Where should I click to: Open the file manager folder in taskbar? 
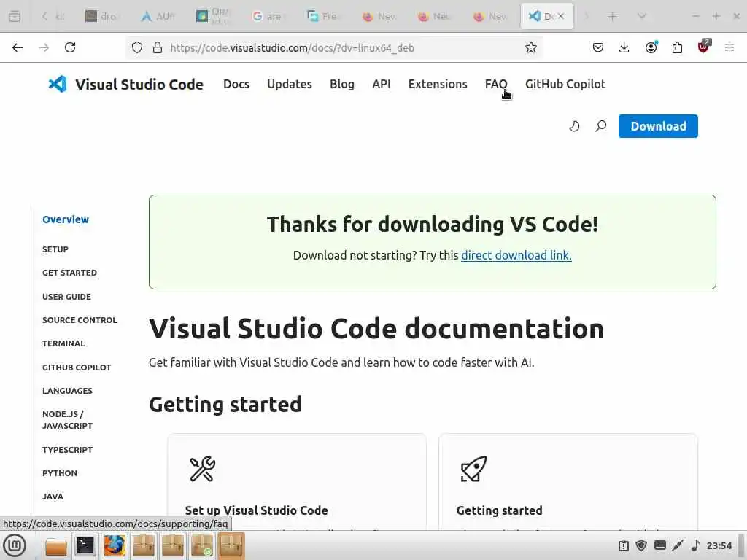pos(56,545)
